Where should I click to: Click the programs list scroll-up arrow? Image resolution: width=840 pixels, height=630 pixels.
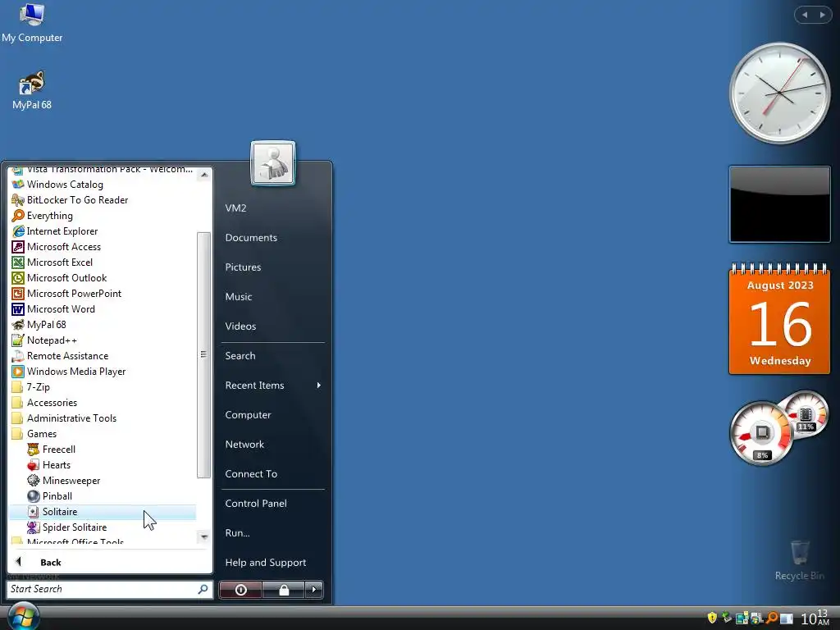[x=204, y=175]
